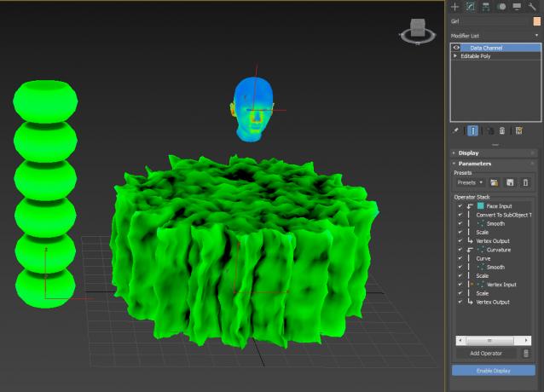Switch to the Hierarchy panel icon
544x392 pixels.
point(485,7)
